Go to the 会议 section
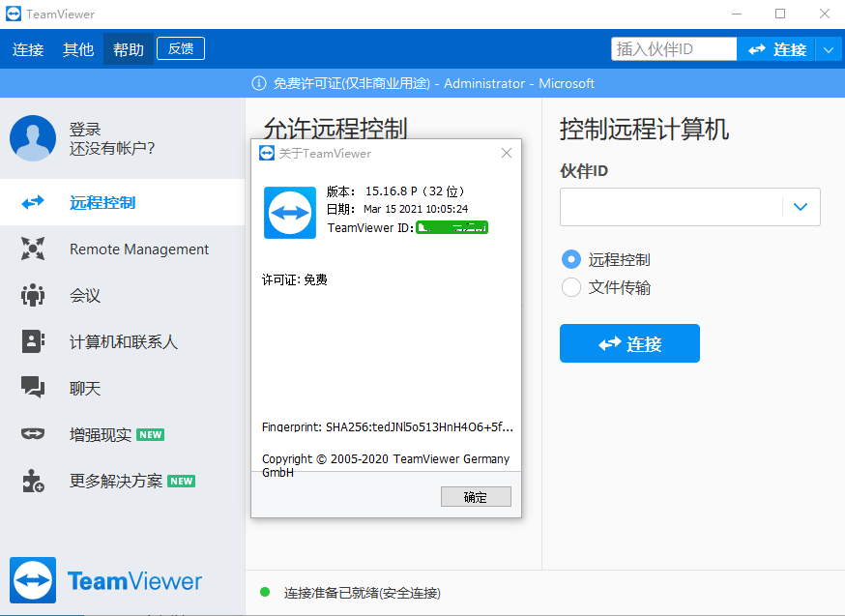This screenshot has height=616, width=845. tap(123, 295)
